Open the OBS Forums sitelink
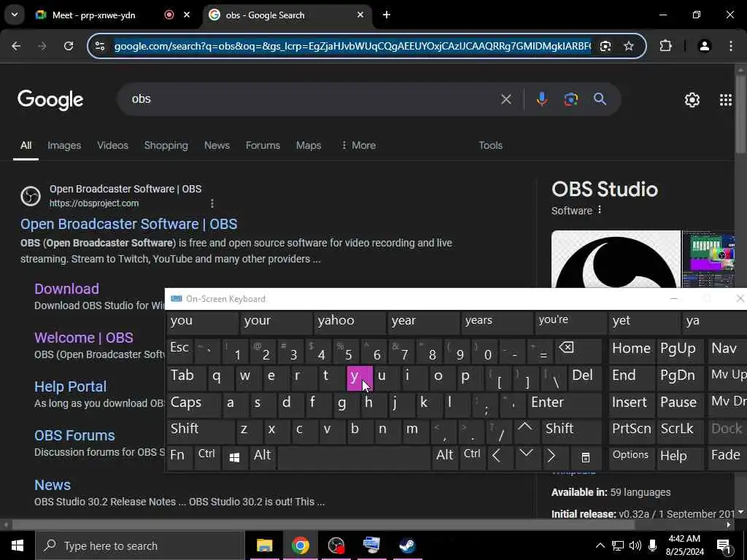 [75, 436]
